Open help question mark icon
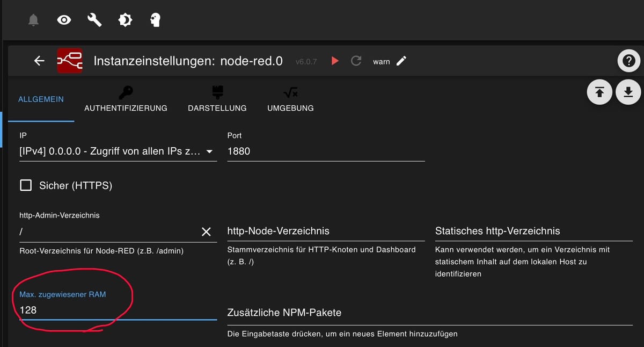The height and width of the screenshot is (347, 644). coord(629,61)
